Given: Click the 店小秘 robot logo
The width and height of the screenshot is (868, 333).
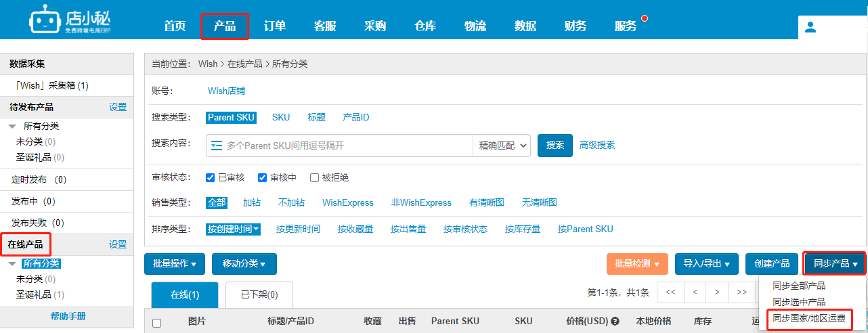Looking at the screenshot, I should (x=44, y=21).
